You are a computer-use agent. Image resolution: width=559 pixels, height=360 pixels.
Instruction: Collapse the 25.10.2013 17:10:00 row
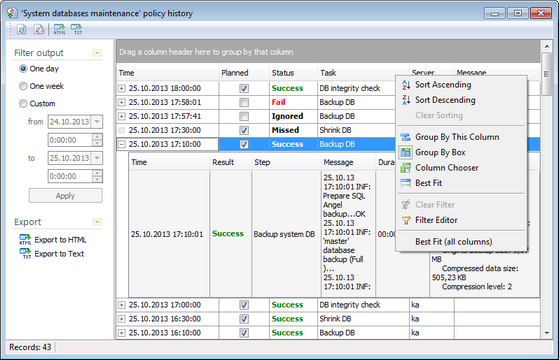[x=122, y=144]
